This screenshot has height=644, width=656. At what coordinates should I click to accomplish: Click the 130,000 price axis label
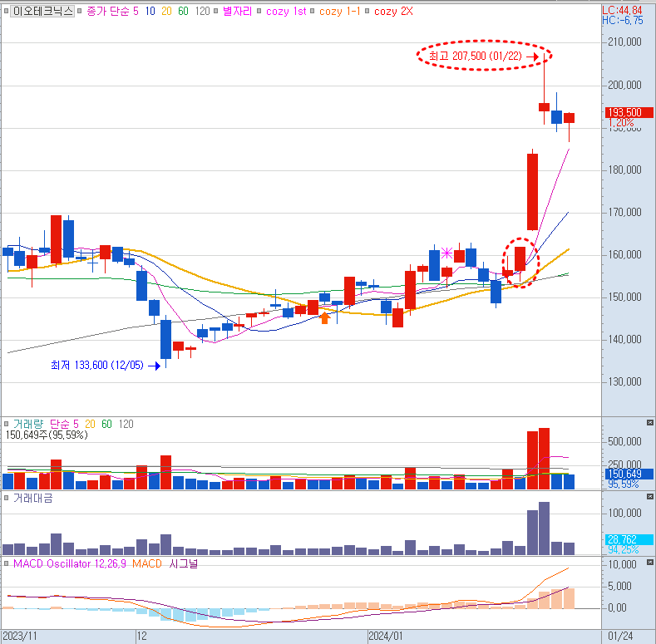pyautogui.click(x=624, y=381)
